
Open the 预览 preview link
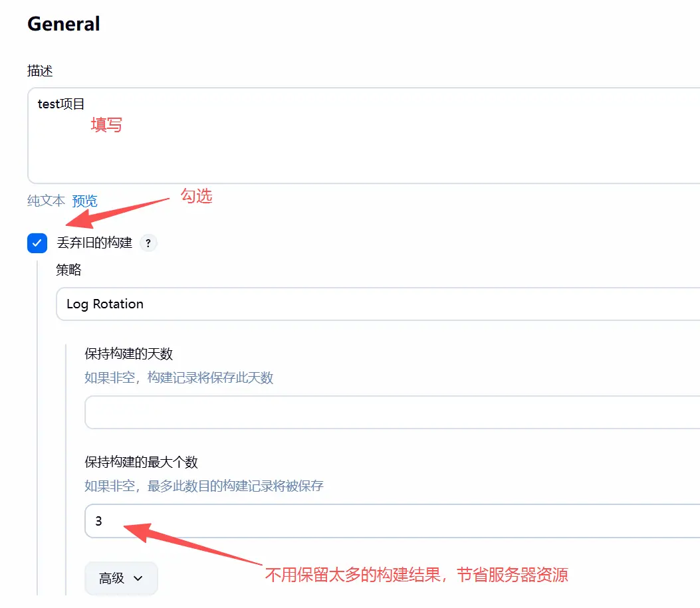84,201
